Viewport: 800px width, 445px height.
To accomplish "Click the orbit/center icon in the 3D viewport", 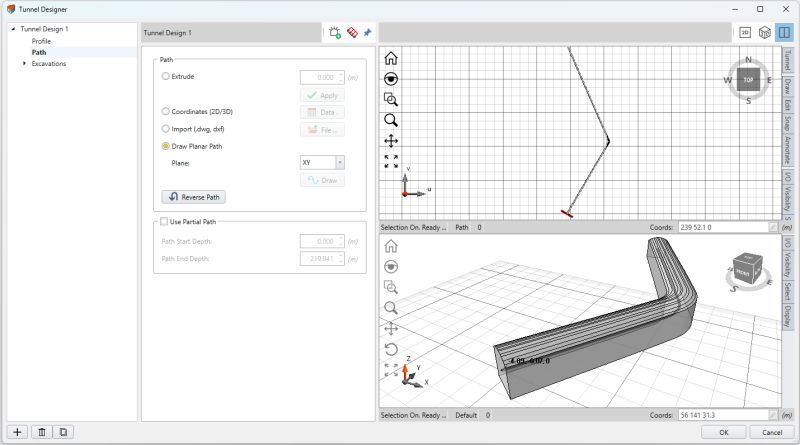I will pyautogui.click(x=391, y=267).
